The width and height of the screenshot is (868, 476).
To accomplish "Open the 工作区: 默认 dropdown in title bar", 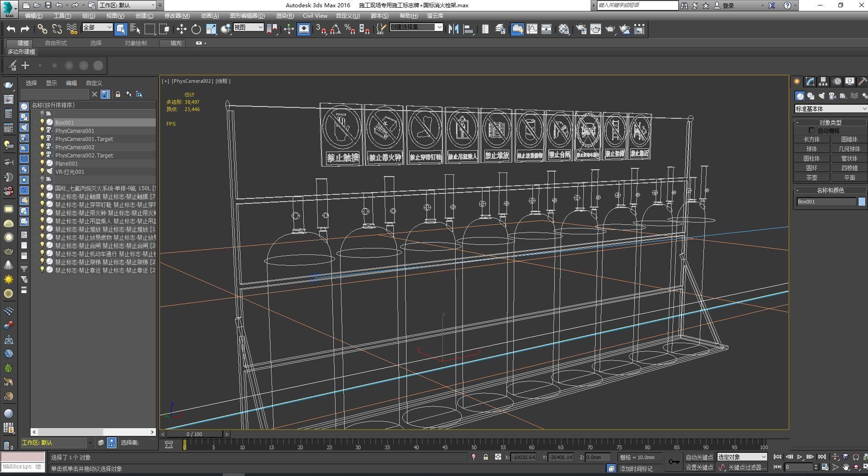I will pos(130,5).
